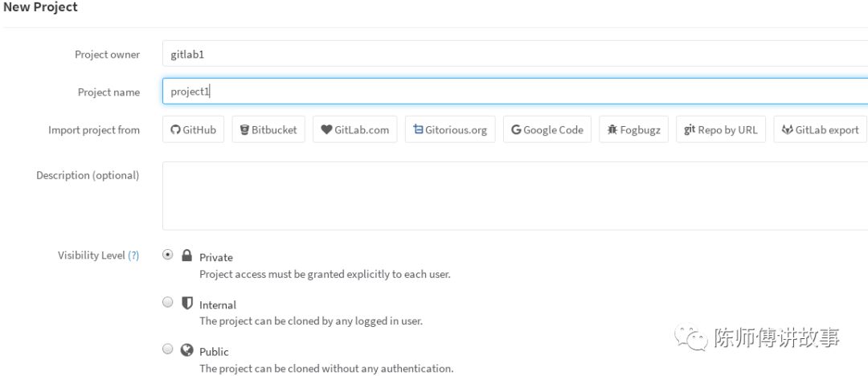This screenshot has width=868, height=376.
Task: Select the Private visibility radio button
Action: tap(167, 255)
